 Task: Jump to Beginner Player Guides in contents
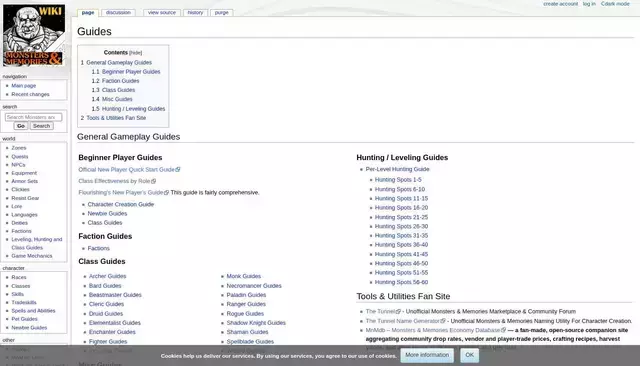(131, 71)
